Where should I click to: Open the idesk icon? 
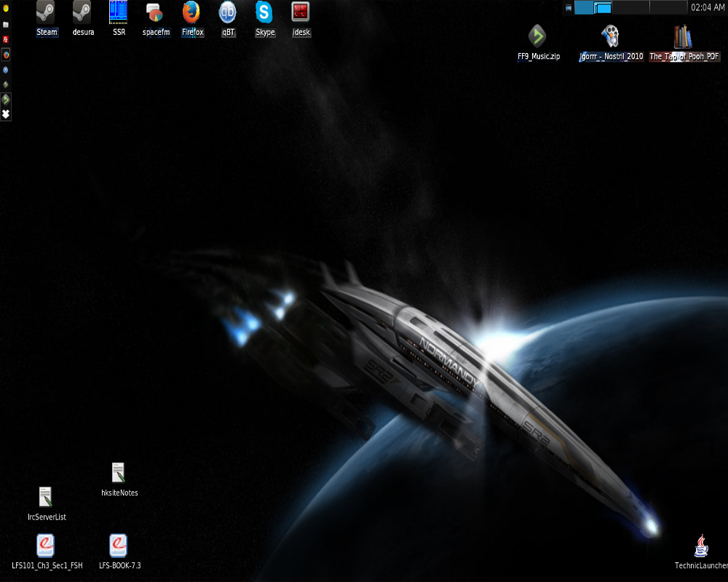301,12
